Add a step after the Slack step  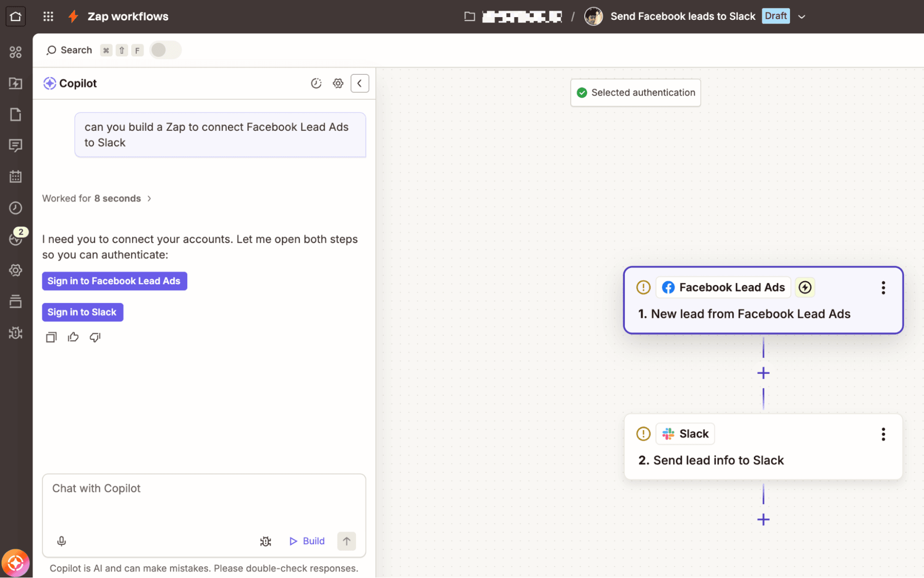(x=764, y=520)
